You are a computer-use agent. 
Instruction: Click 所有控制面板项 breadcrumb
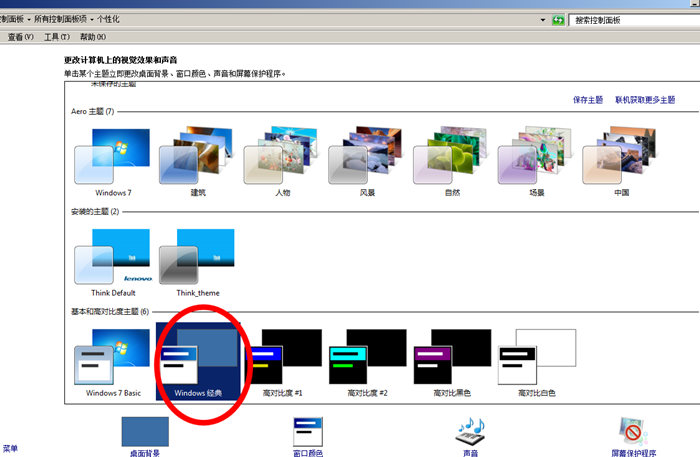pyautogui.click(x=60, y=19)
